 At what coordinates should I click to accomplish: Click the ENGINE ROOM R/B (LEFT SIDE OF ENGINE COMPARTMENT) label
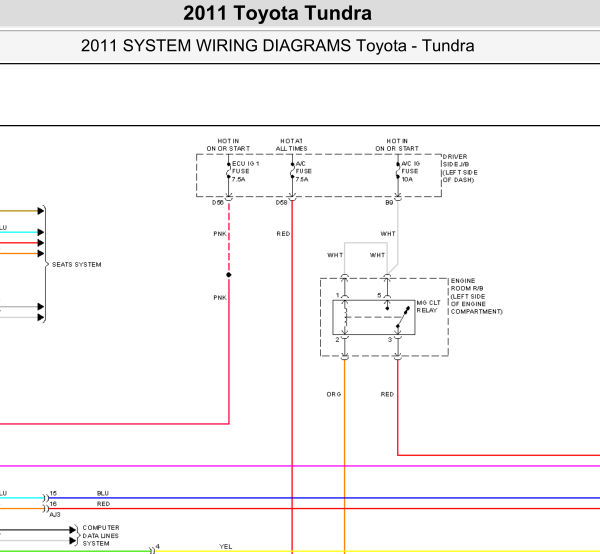pos(476,296)
